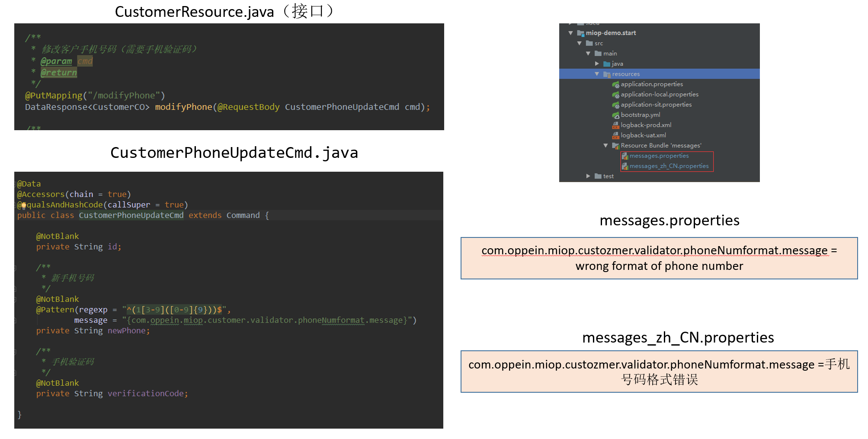
Task: Expand the java folder arrow
Action: 597,64
